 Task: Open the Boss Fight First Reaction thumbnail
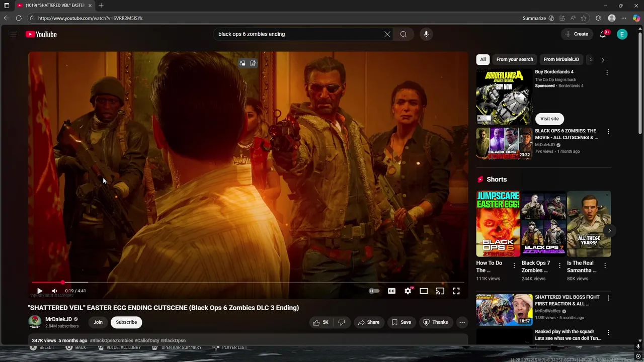tap(504, 310)
